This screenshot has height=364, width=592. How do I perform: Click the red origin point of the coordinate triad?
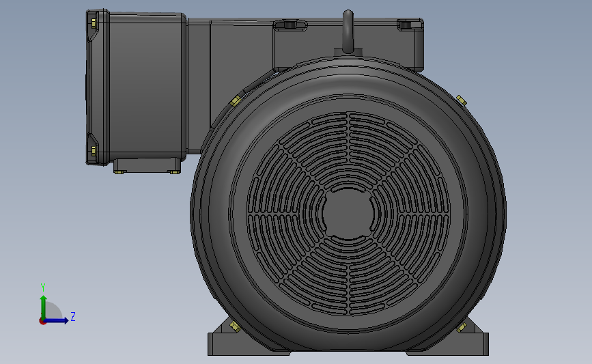[42, 322]
